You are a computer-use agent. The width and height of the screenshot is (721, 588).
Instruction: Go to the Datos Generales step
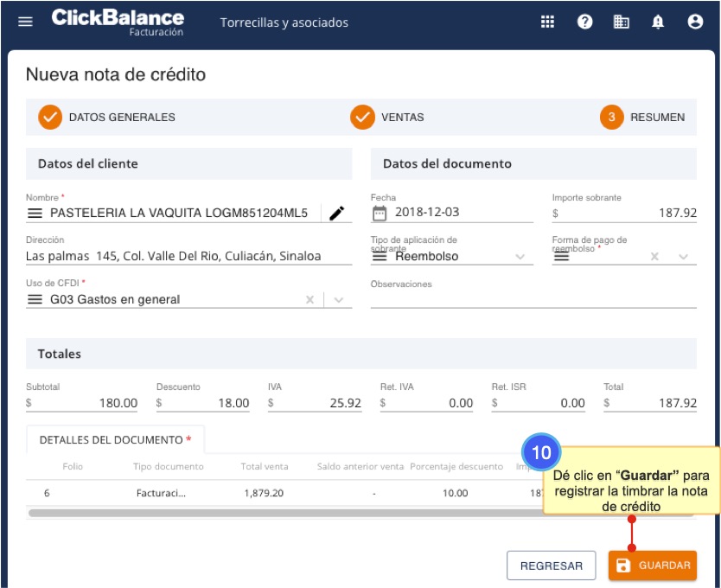tap(106, 118)
